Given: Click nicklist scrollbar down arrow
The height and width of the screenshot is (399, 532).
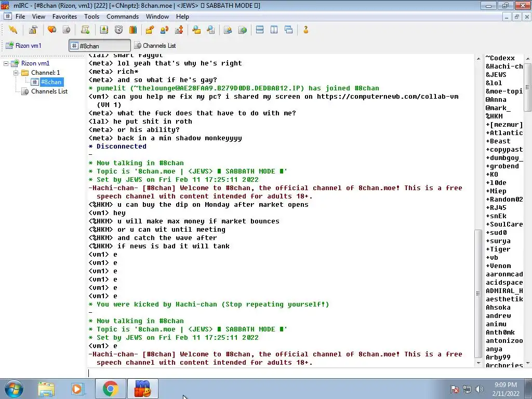Looking at the screenshot, I should 528,363.
